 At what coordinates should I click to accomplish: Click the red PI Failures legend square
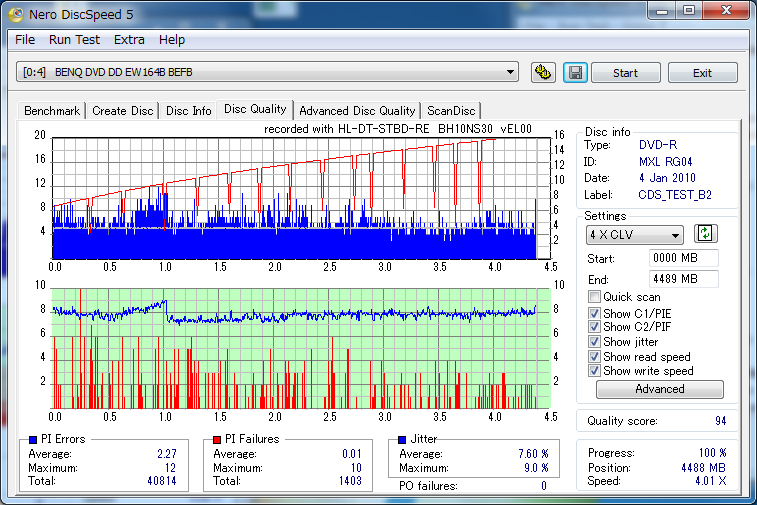[217, 439]
